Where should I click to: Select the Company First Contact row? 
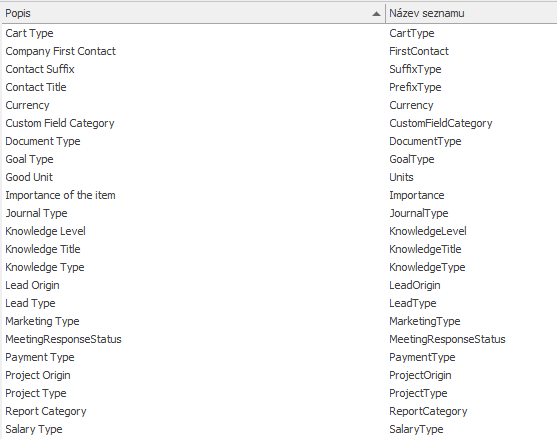279,52
